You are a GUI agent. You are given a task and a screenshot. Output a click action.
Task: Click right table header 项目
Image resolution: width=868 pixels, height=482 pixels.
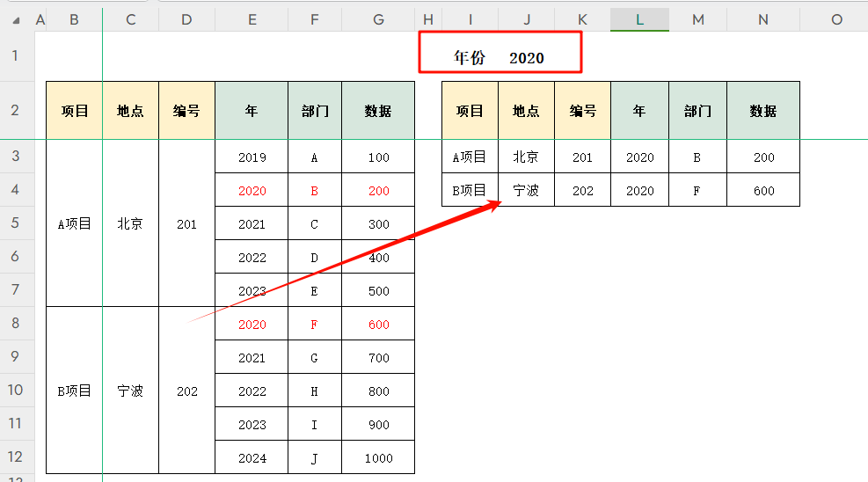470,111
